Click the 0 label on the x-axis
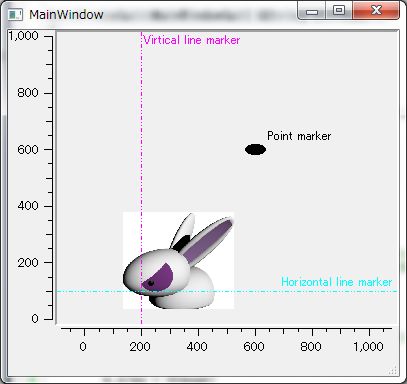This screenshot has width=407, height=384. tap(83, 347)
